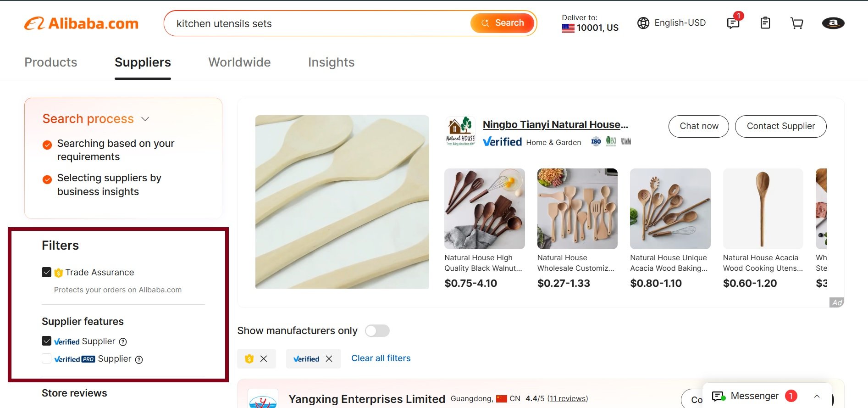Collapse the Search process section
Viewport: 868px width, 408px height.
click(145, 119)
